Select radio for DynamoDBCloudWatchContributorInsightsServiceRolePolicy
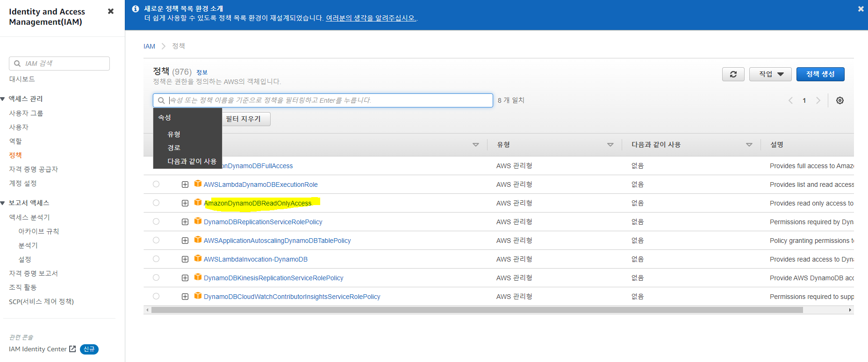Image resolution: width=868 pixels, height=362 pixels. (156, 296)
